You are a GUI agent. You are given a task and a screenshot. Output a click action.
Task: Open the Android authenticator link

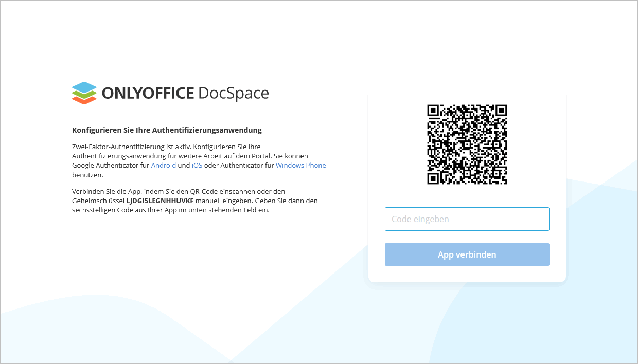(164, 165)
